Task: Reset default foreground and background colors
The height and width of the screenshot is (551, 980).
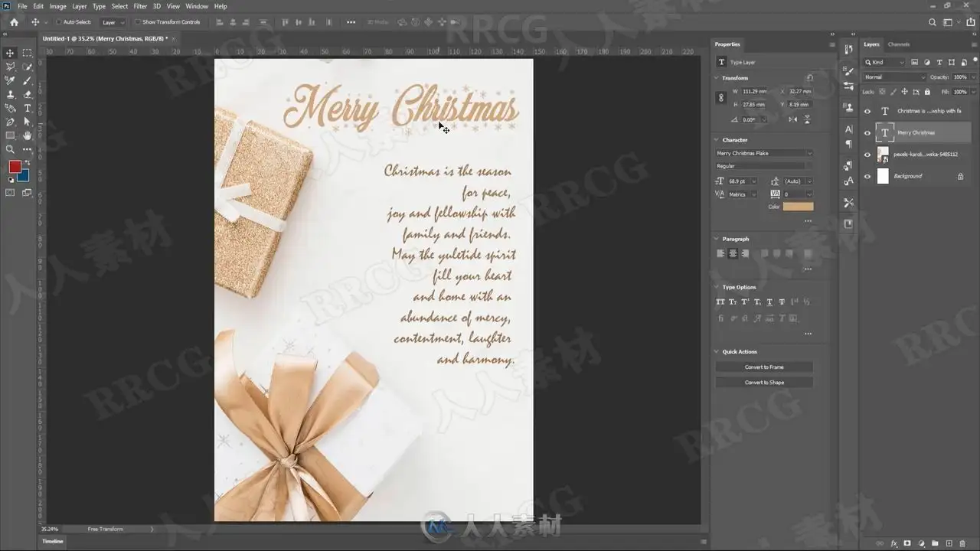Action: (x=10, y=180)
